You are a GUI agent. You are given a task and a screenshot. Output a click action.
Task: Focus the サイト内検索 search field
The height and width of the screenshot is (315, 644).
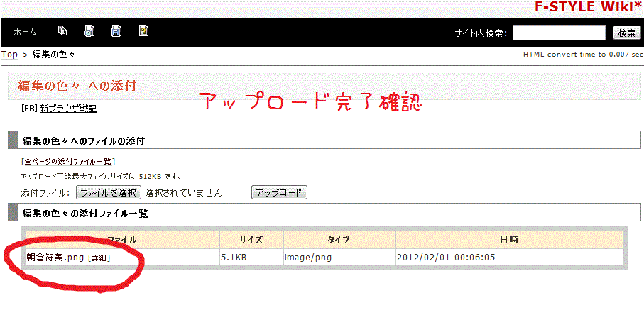click(558, 33)
